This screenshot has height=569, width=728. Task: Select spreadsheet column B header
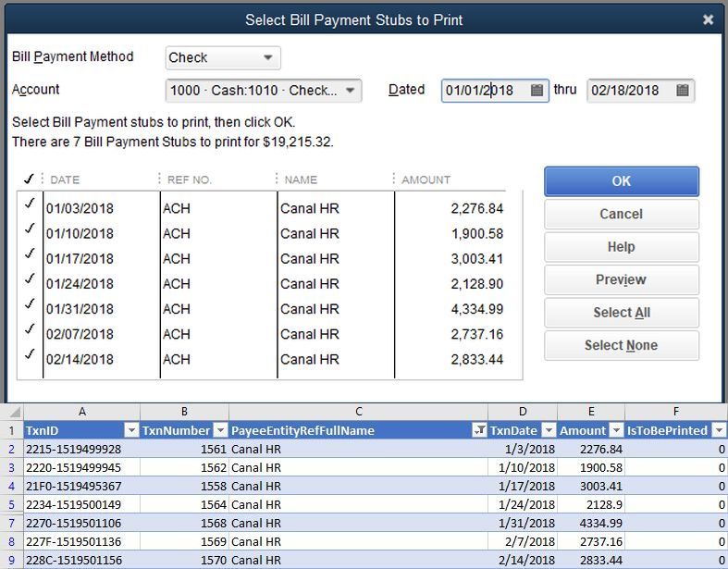click(x=184, y=412)
